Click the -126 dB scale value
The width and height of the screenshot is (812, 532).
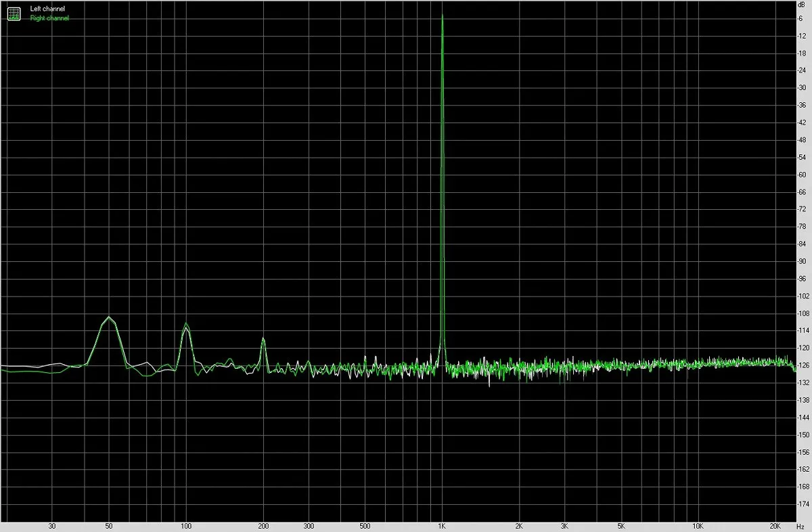click(804, 365)
